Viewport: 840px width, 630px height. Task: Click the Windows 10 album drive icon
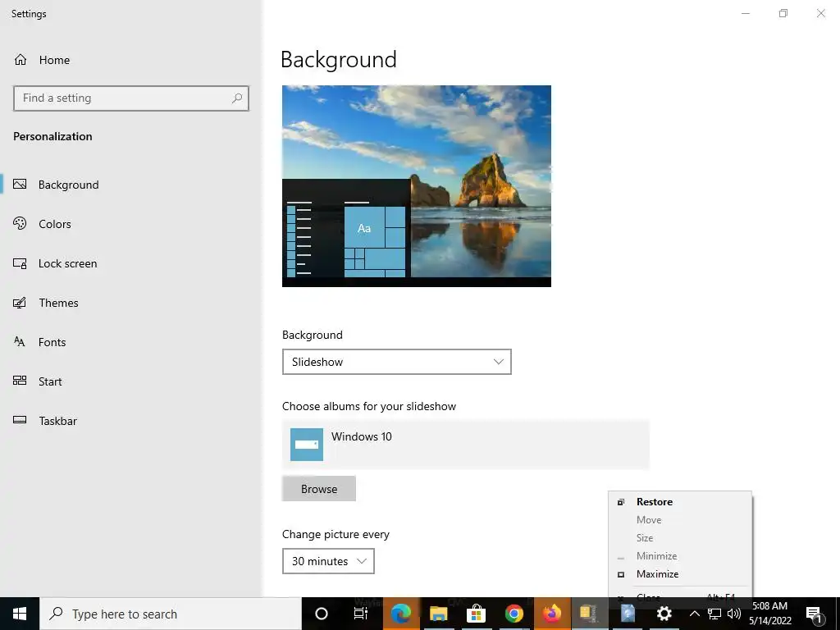pyautogui.click(x=307, y=444)
